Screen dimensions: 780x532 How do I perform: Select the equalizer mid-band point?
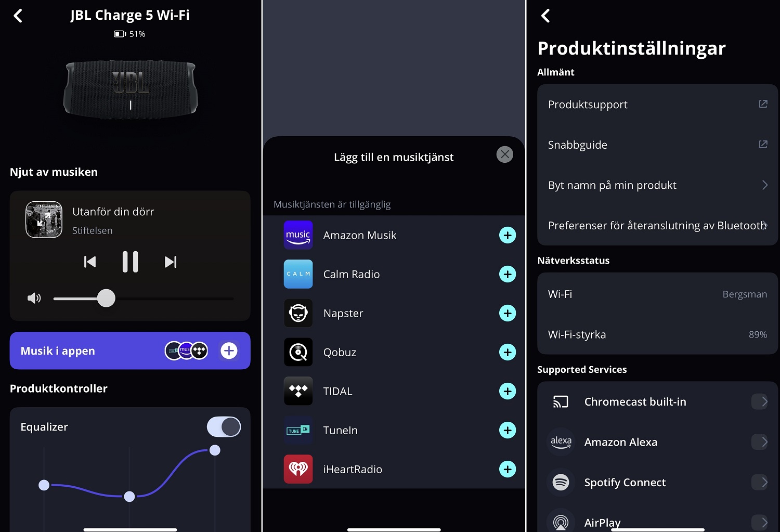click(x=129, y=497)
